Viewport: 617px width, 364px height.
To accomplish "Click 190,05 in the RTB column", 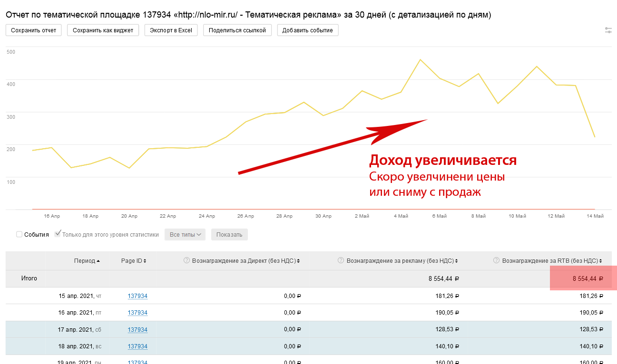I will 591,313.
